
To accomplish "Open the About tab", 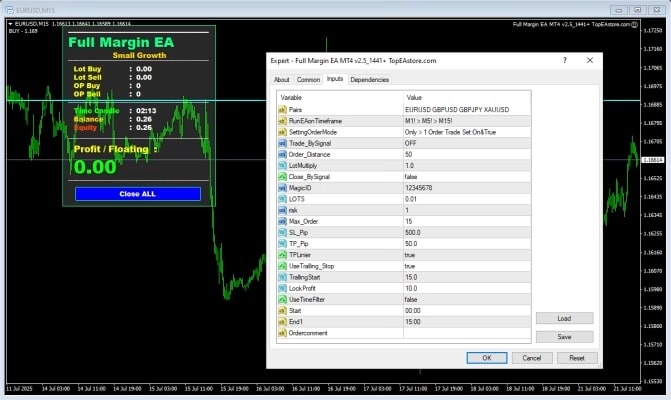I will [282, 80].
